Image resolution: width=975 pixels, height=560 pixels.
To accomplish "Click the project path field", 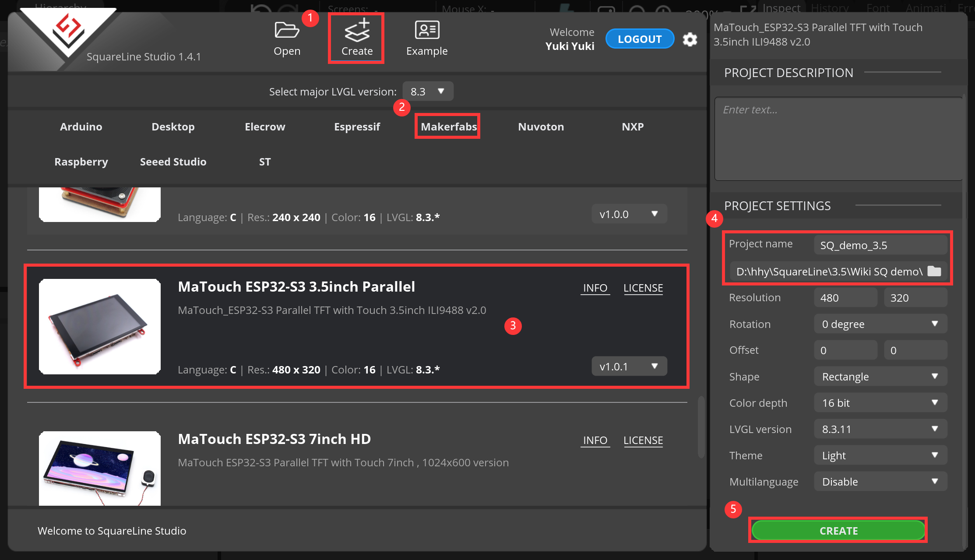I will [x=828, y=271].
